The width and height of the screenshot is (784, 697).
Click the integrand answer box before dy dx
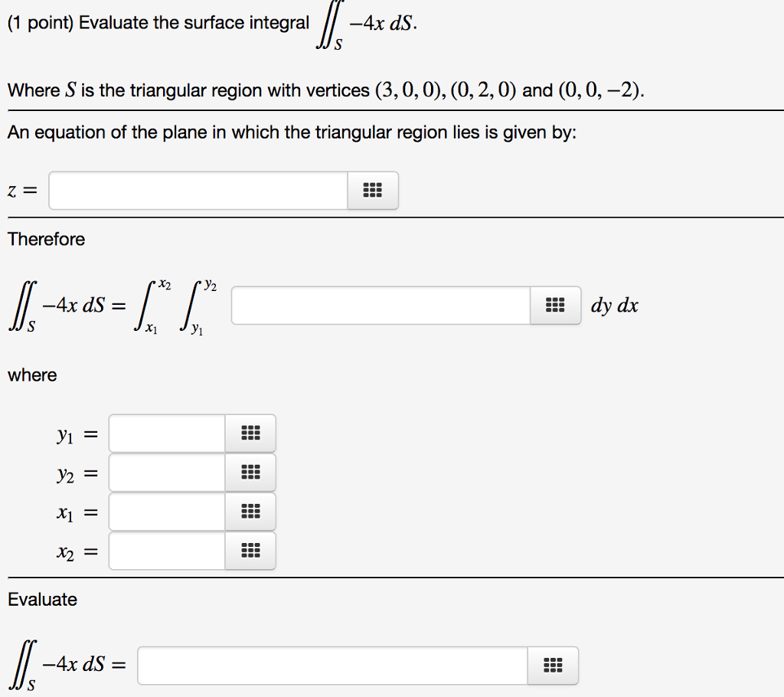point(379,305)
